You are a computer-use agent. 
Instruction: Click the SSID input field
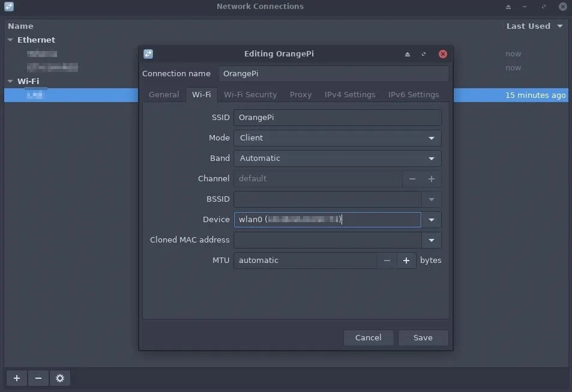click(337, 118)
